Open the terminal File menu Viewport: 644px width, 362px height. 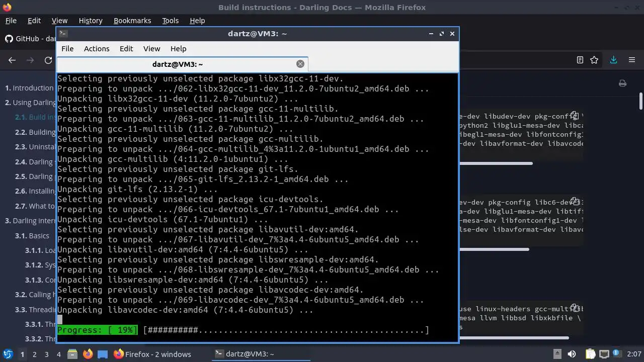coord(67,49)
